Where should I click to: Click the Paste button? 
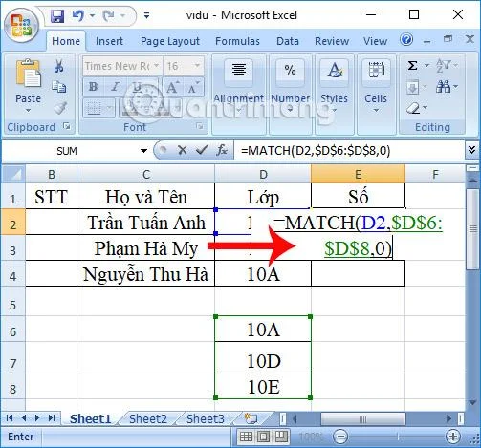[28, 86]
